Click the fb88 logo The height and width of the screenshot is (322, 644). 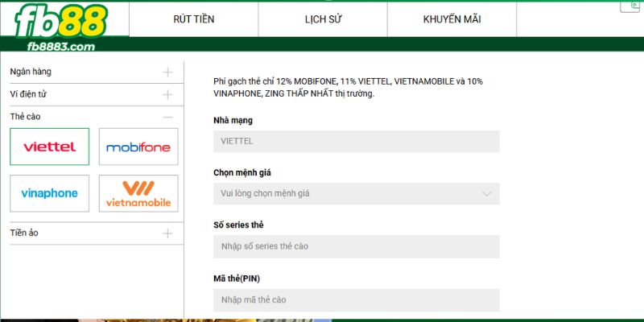click(x=61, y=21)
